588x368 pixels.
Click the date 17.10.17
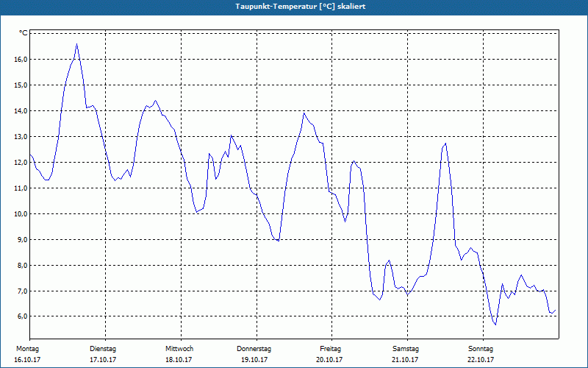pos(103,360)
